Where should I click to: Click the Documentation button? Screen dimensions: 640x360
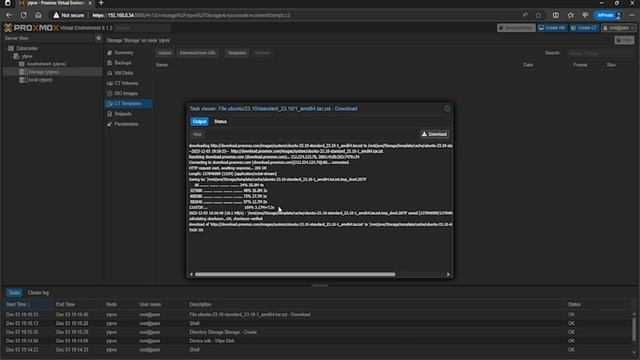(516, 28)
